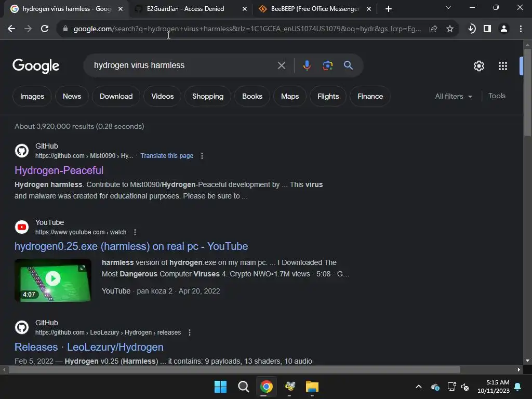This screenshot has height=399, width=532.
Task: Close the E2Guardian tab
Action: 245,9
